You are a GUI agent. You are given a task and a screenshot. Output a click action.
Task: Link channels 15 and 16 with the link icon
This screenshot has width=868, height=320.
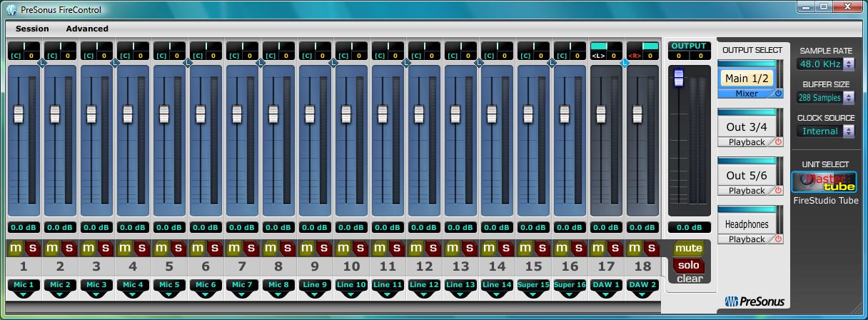point(552,63)
